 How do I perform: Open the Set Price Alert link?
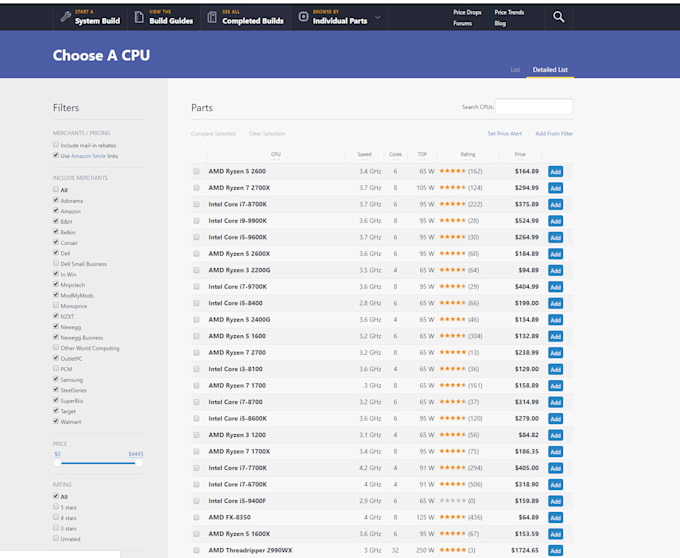coord(504,133)
